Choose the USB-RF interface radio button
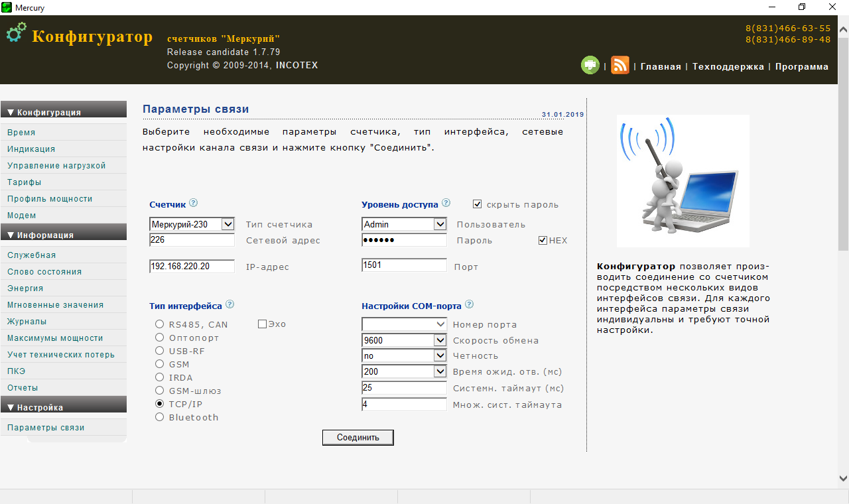 [x=159, y=351]
